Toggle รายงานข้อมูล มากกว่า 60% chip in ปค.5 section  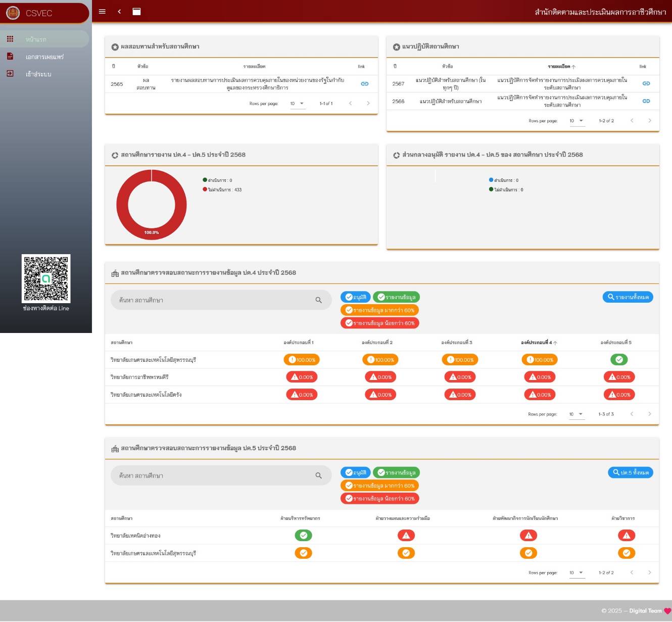coord(380,486)
